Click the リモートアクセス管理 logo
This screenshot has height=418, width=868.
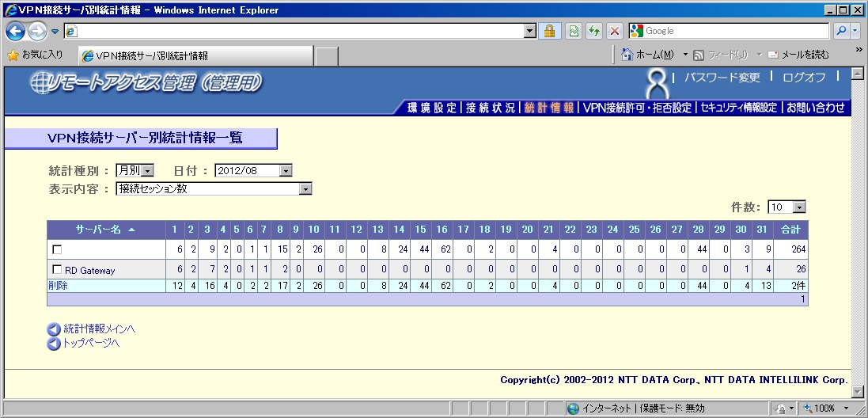[145, 83]
